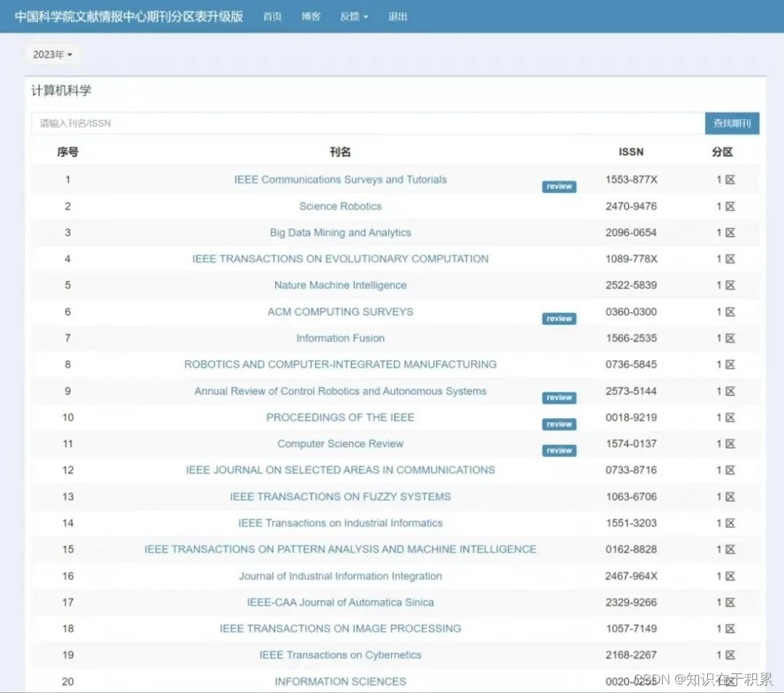Viewport: 784px width, 693px height.
Task: Open IEEE TRANSACTIONS ON PATTERN ANALYSIS link
Action: (x=340, y=549)
